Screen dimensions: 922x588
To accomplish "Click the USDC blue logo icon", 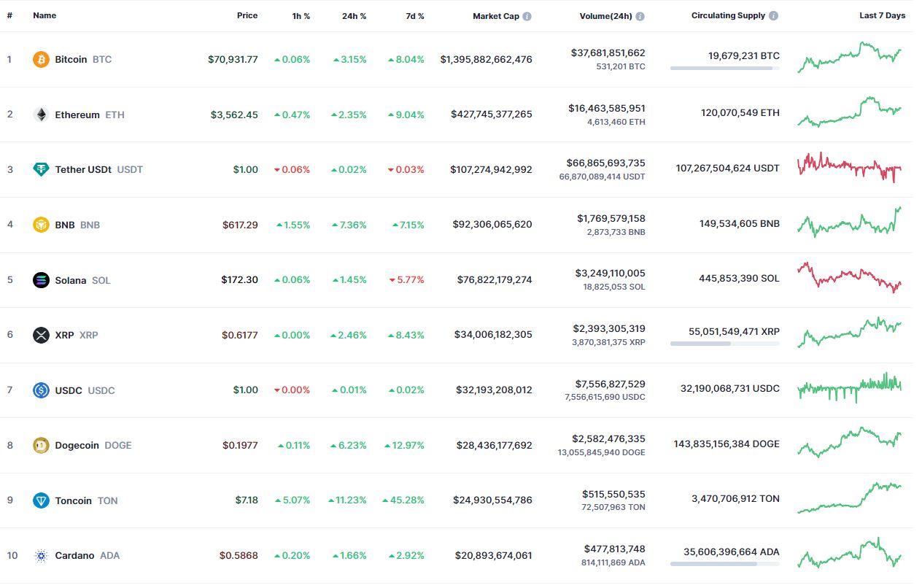I will click(42, 390).
